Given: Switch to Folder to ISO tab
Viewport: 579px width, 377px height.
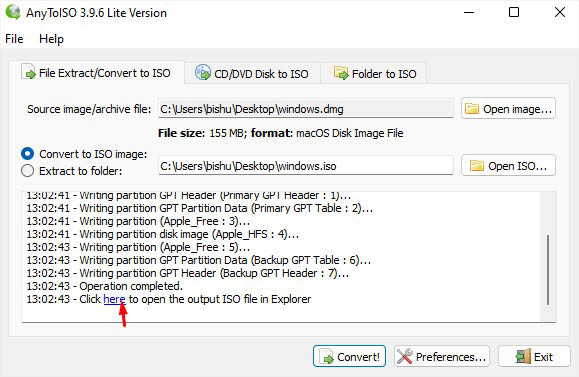Looking at the screenshot, I should tap(375, 73).
